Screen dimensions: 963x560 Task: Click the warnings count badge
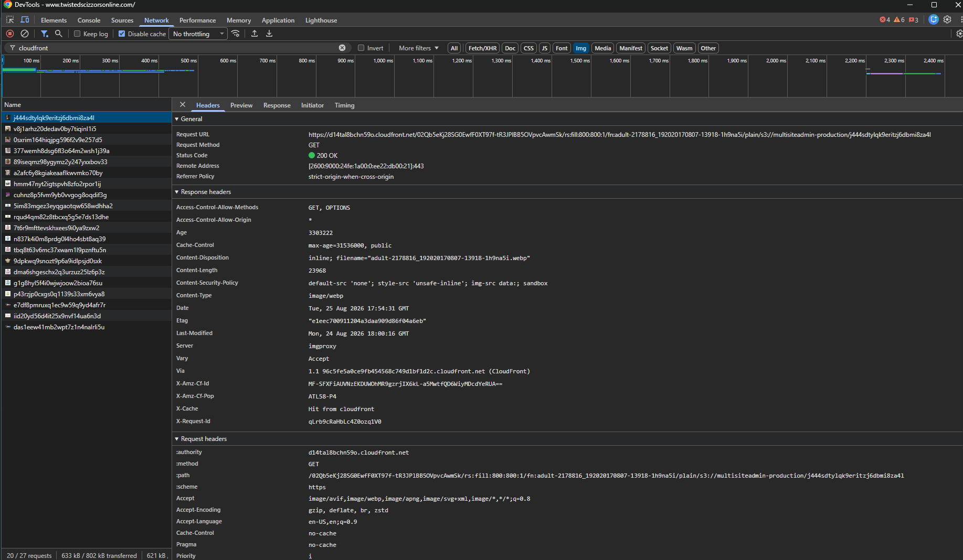pos(899,20)
